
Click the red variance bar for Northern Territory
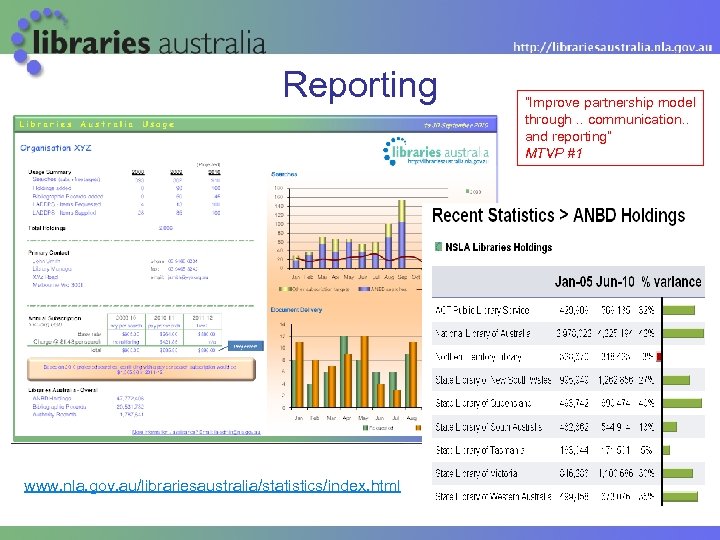pyautogui.click(x=659, y=357)
